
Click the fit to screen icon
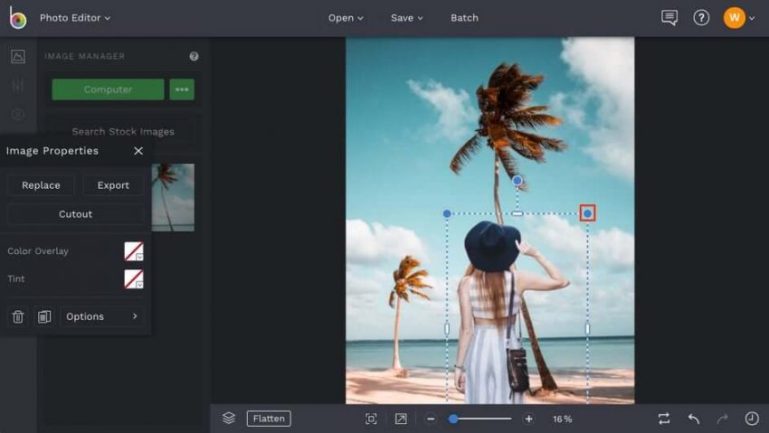pos(371,419)
